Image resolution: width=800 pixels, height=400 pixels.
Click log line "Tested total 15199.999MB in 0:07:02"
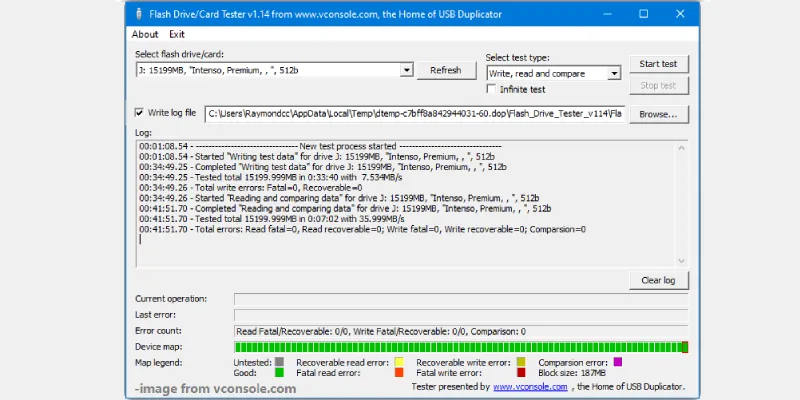(x=272, y=219)
